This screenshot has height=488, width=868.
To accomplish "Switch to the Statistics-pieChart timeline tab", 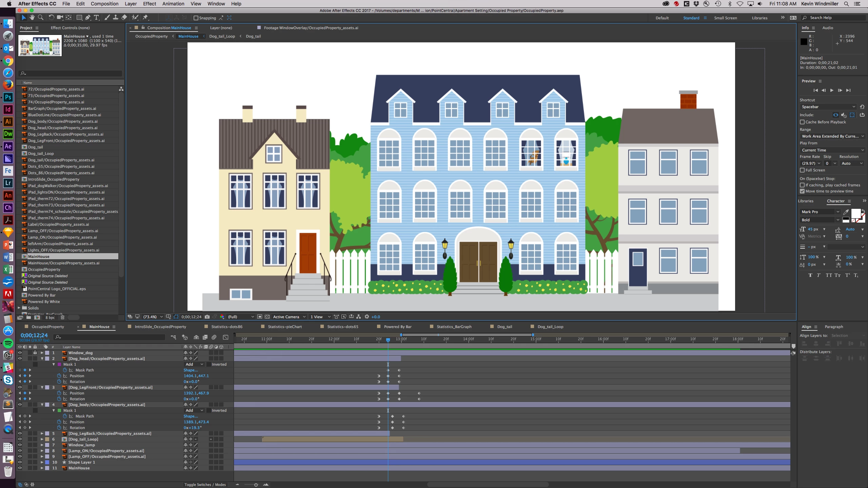I will pos(284,327).
